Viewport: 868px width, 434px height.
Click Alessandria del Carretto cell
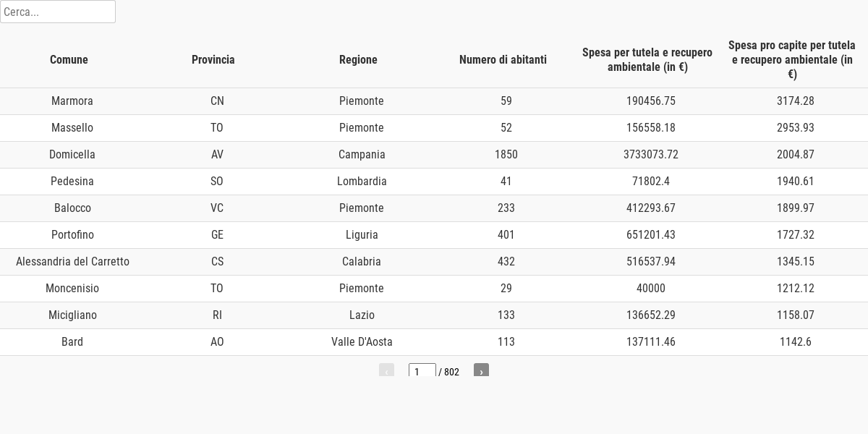(72, 262)
